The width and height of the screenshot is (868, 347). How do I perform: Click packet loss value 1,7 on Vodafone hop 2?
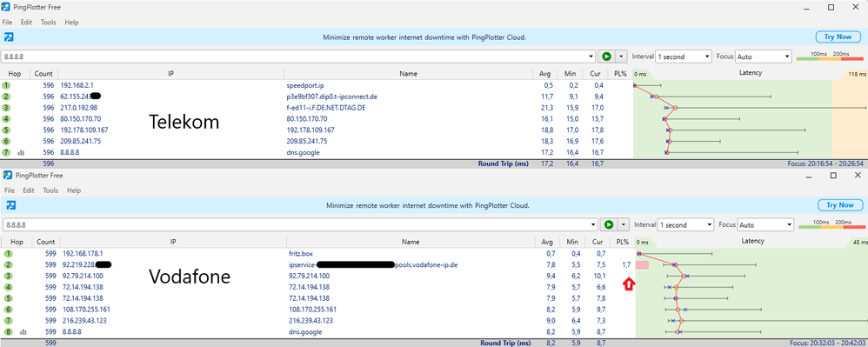(x=626, y=264)
